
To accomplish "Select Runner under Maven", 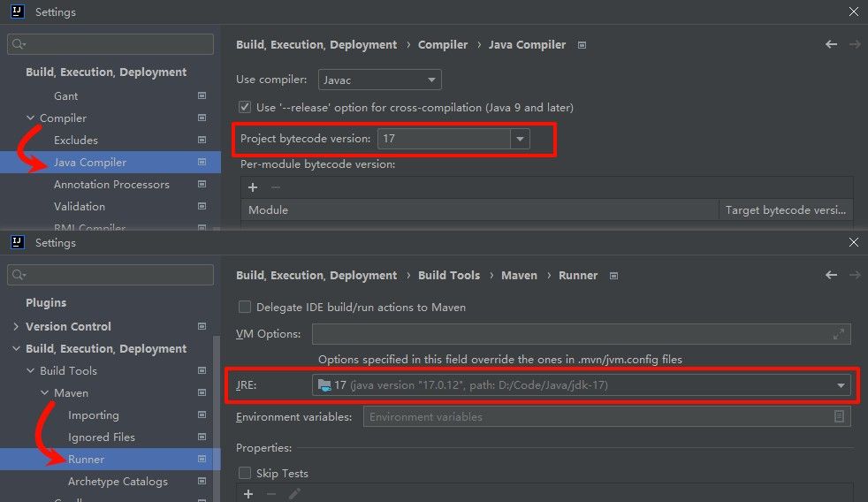I will 87,460.
